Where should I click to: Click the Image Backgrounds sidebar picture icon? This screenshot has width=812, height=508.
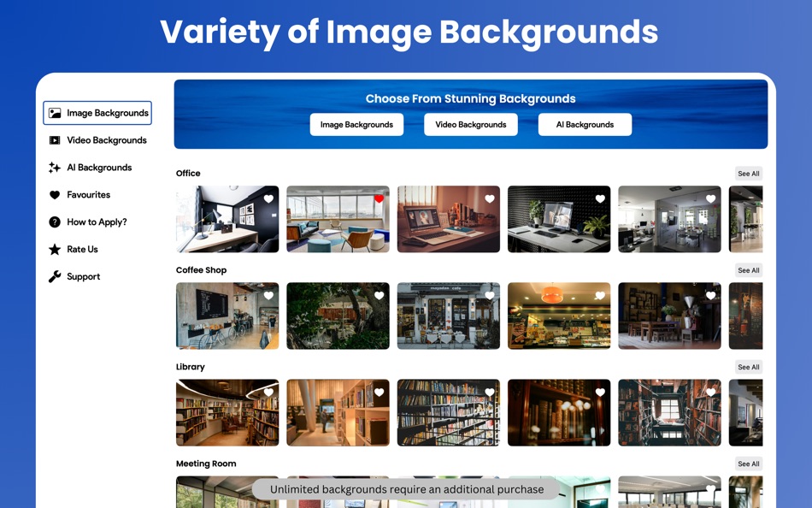55,113
